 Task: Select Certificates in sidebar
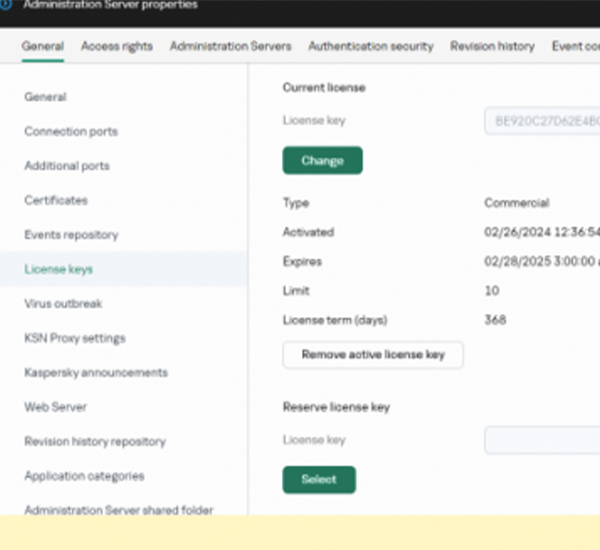[x=56, y=200]
